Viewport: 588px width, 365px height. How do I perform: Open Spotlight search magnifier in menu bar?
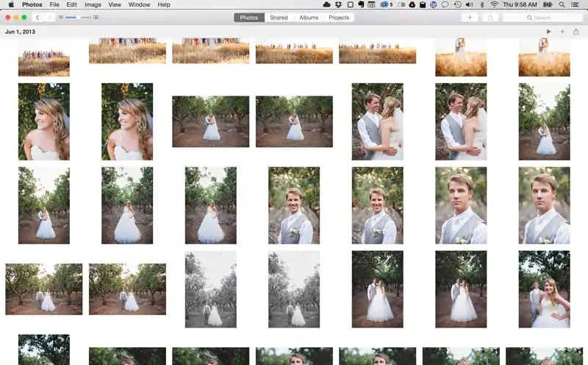(x=562, y=4)
